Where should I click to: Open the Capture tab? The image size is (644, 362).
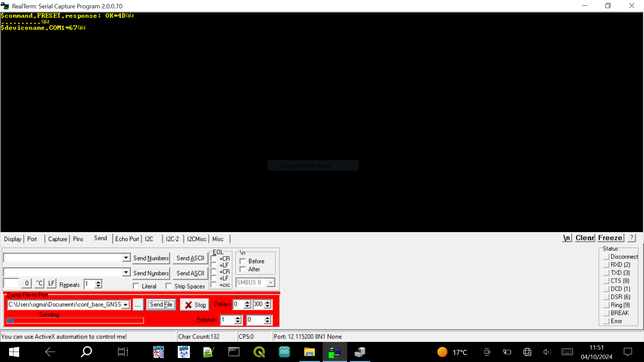click(57, 239)
